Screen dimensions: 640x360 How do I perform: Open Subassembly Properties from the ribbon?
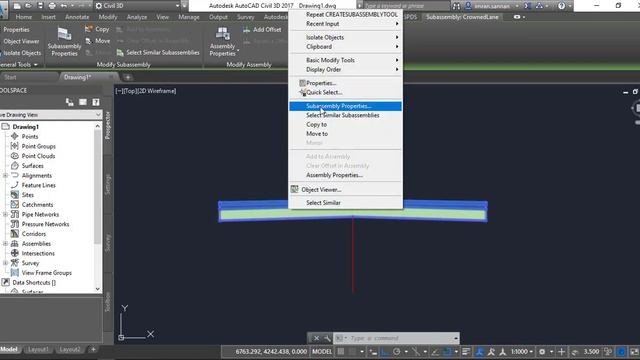(x=64, y=41)
